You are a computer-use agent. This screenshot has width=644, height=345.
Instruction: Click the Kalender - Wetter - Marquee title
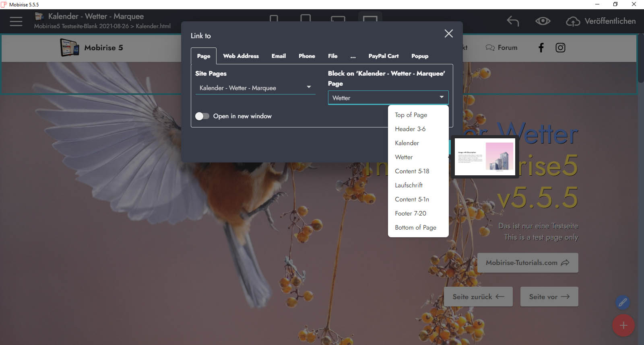pos(96,16)
